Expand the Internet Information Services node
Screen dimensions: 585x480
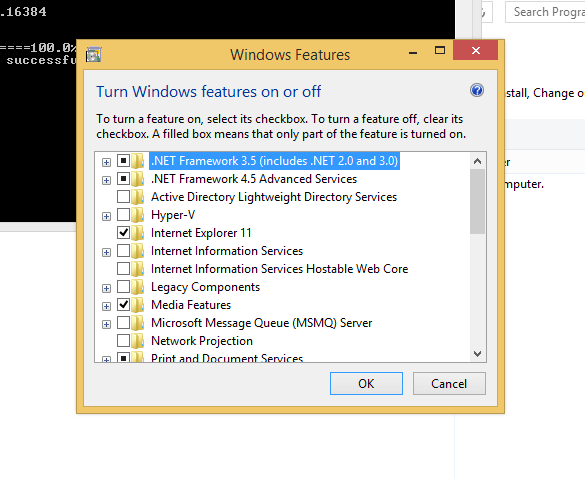(x=106, y=252)
